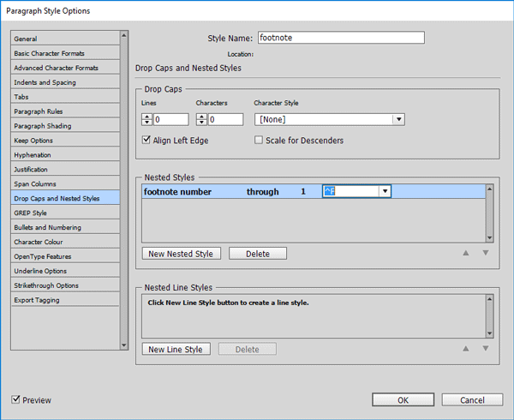Select GREP Style category
The height and width of the screenshot is (420, 514).
click(31, 213)
